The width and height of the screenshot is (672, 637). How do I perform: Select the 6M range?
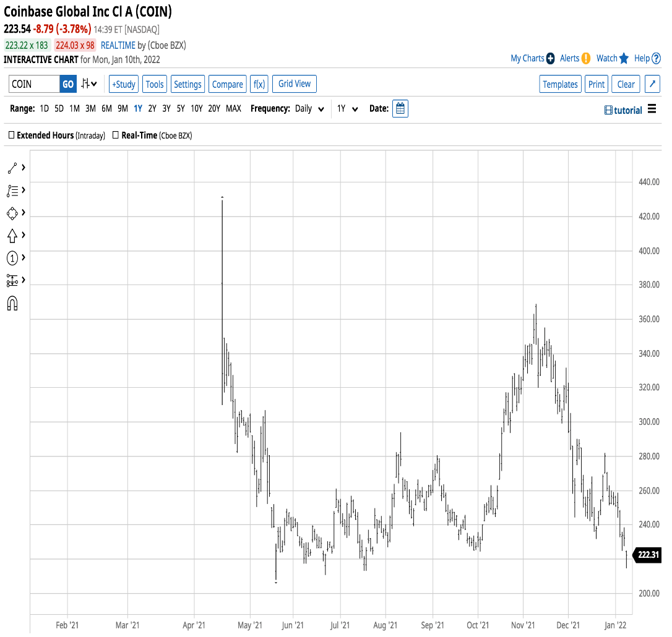tap(106, 108)
